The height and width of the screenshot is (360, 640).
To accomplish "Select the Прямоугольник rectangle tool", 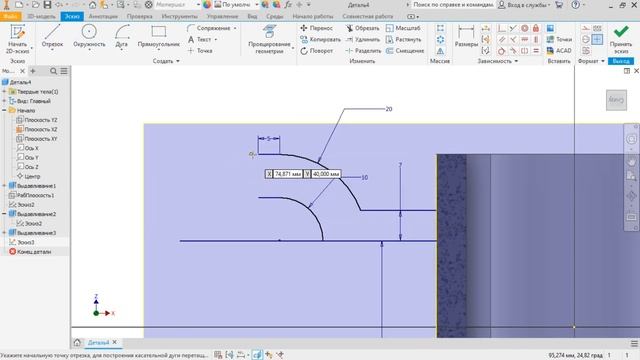I will pyautogui.click(x=158, y=36).
